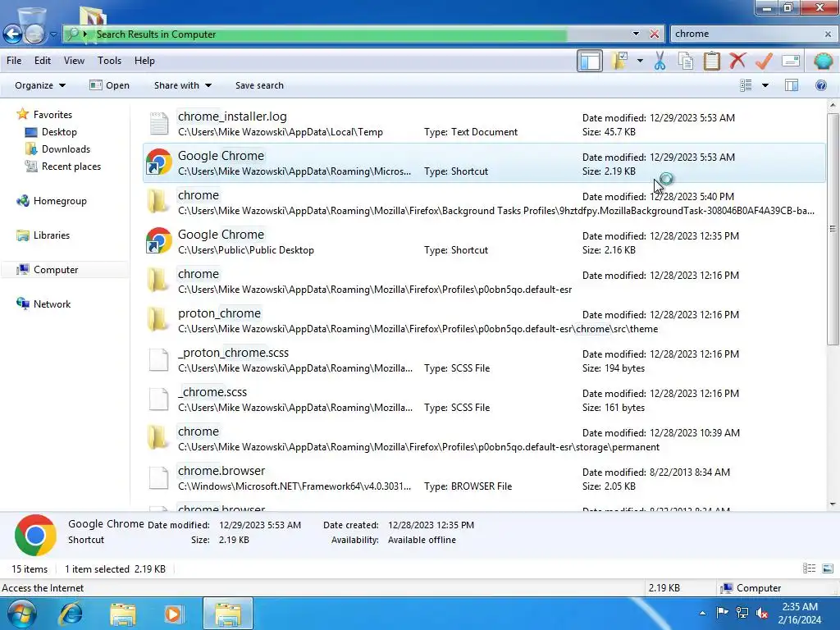Launch Internet Explorer from taskbar

coord(71,614)
